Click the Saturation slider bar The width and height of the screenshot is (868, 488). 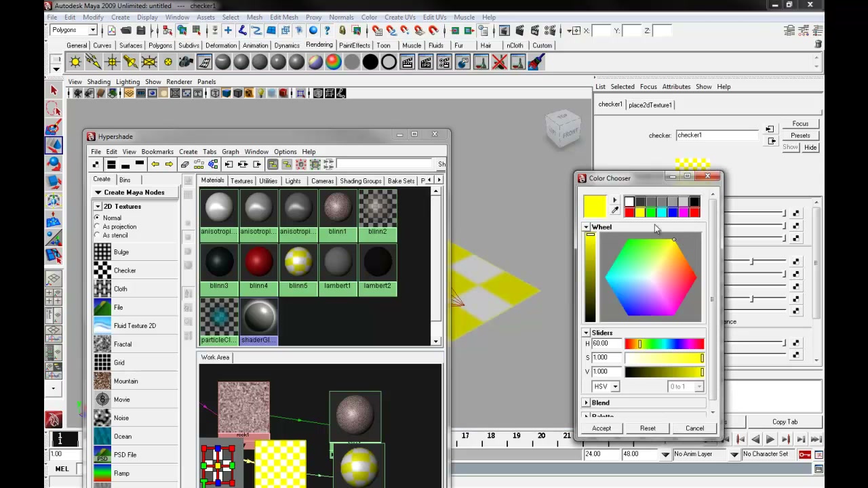[x=665, y=358]
